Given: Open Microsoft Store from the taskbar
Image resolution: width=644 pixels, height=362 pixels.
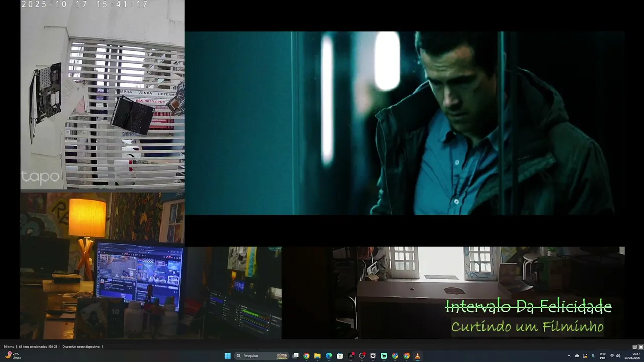Looking at the screenshot, I should (x=340, y=356).
